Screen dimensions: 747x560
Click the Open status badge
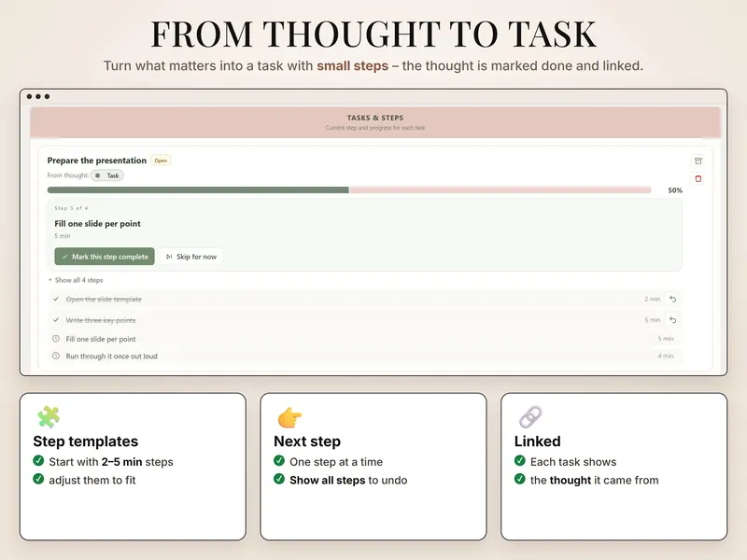[161, 161]
